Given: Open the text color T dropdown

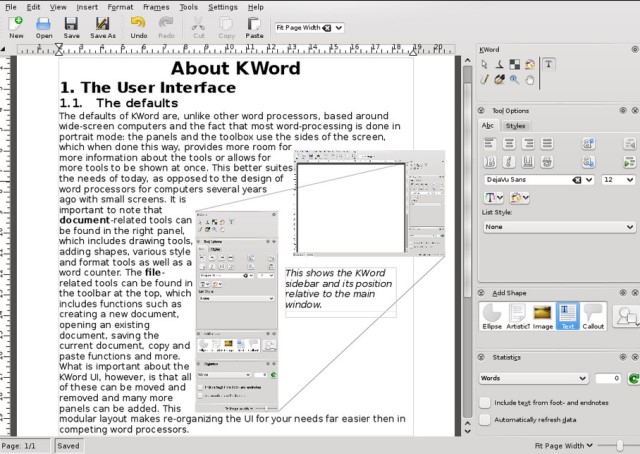Looking at the screenshot, I should 494,198.
